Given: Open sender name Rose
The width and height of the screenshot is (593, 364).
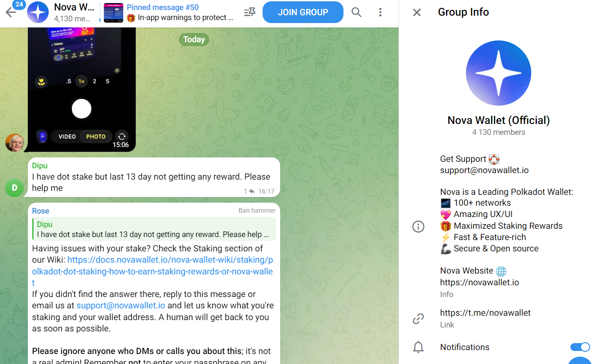Looking at the screenshot, I should (x=40, y=211).
